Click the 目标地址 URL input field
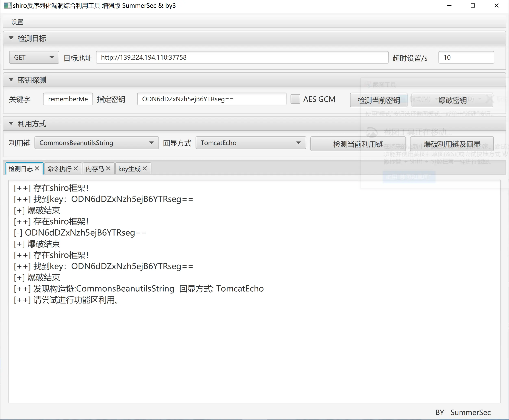 (x=242, y=57)
